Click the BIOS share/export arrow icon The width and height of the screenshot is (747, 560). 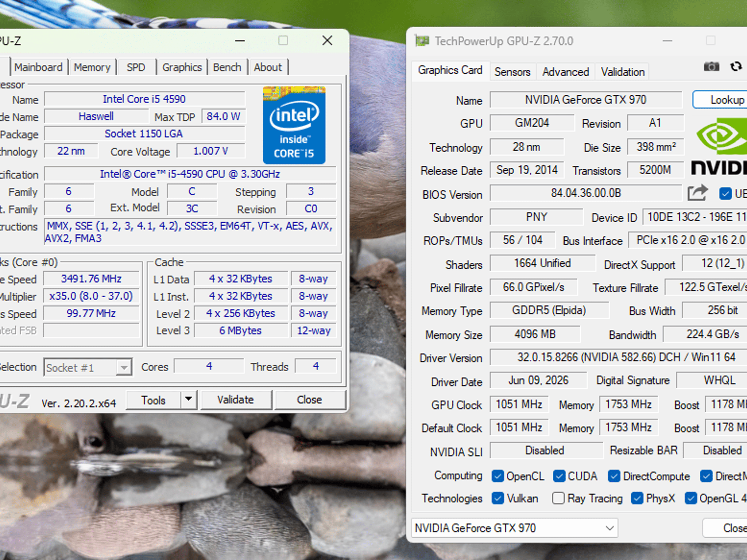point(697,193)
